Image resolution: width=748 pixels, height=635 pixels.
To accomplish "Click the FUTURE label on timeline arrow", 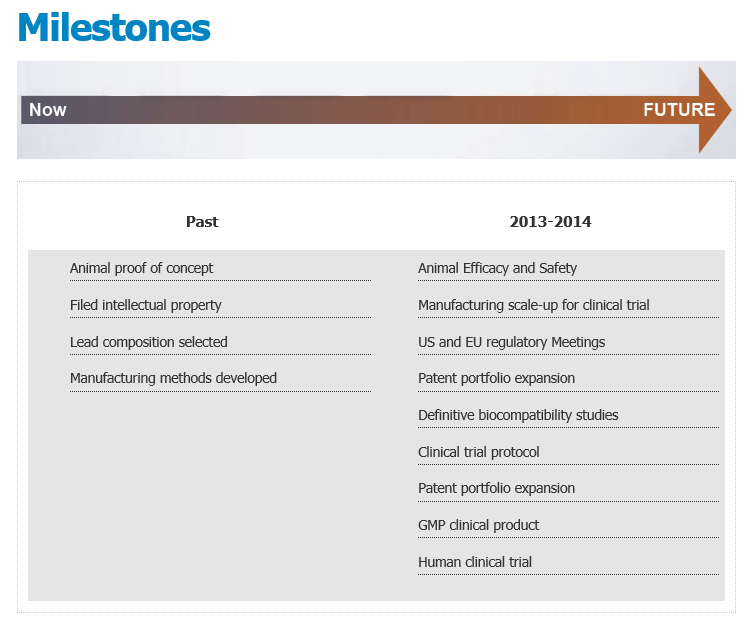I will click(x=679, y=110).
